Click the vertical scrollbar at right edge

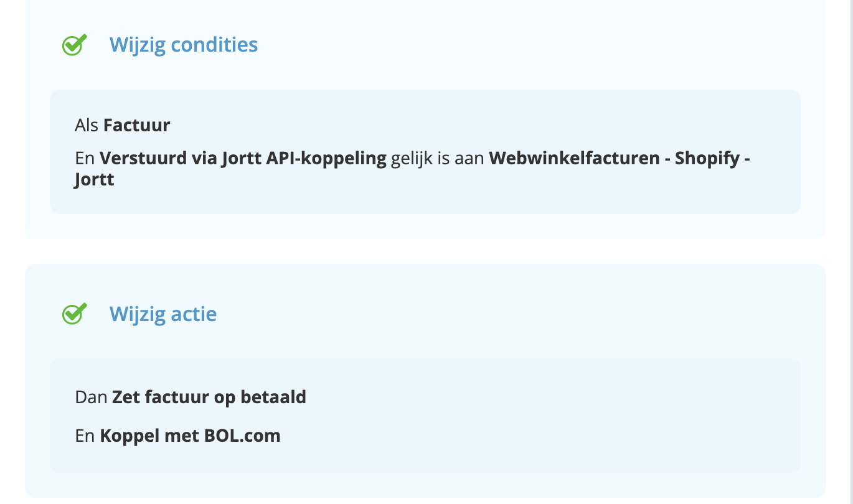point(849,249)
